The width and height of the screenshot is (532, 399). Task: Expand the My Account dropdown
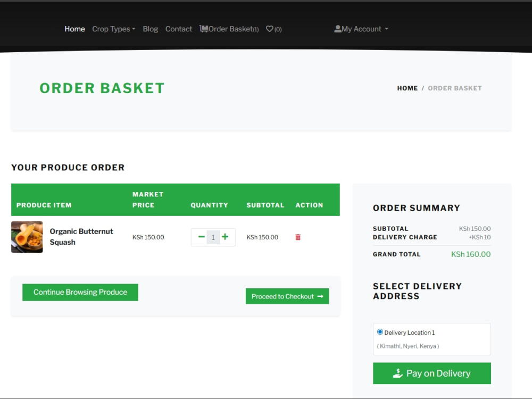click(361, 29)
